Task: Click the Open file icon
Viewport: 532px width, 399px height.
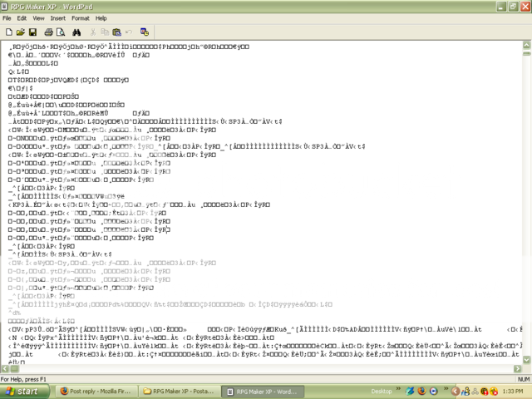Action: pyautogui.click(x=20, y=31)
